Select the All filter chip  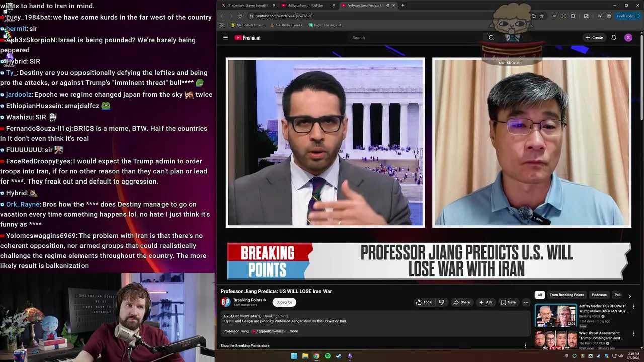539,295
